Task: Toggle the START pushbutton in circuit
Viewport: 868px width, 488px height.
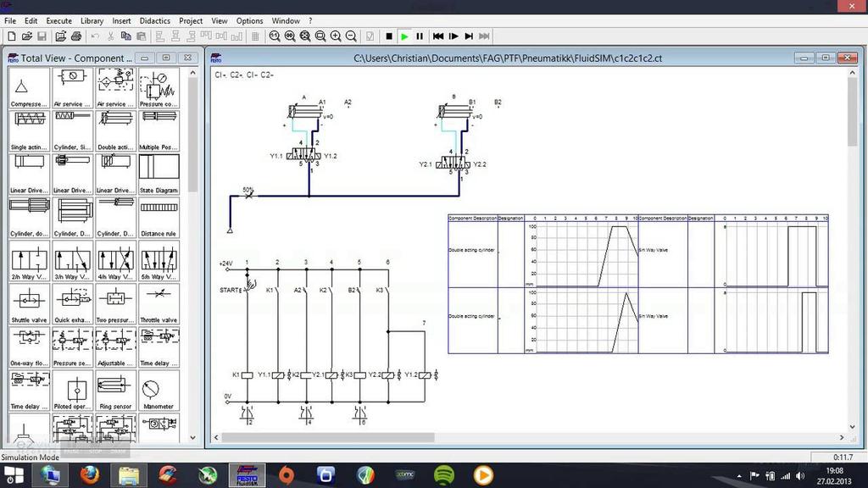Action: tap(248, 288)
